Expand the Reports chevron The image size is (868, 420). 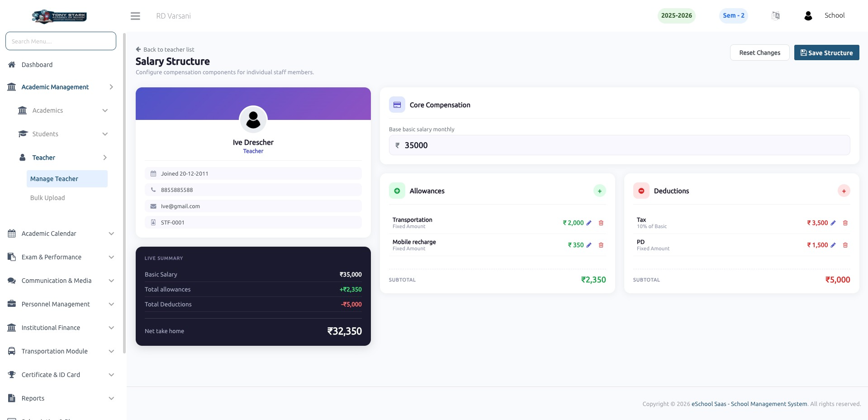(x=111, y=398)
